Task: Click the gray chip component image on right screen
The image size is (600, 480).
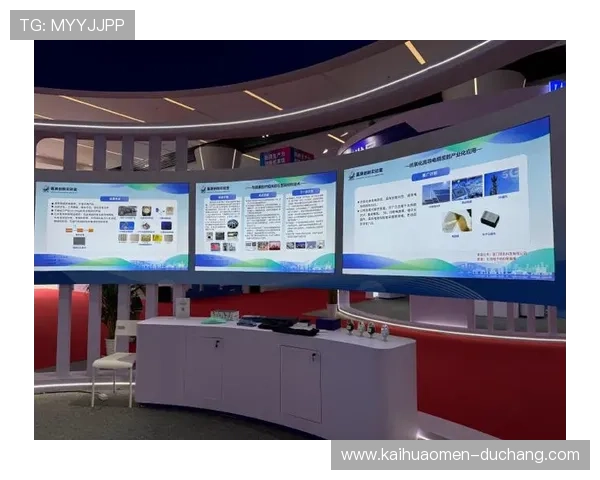Action: coord(490,219)
